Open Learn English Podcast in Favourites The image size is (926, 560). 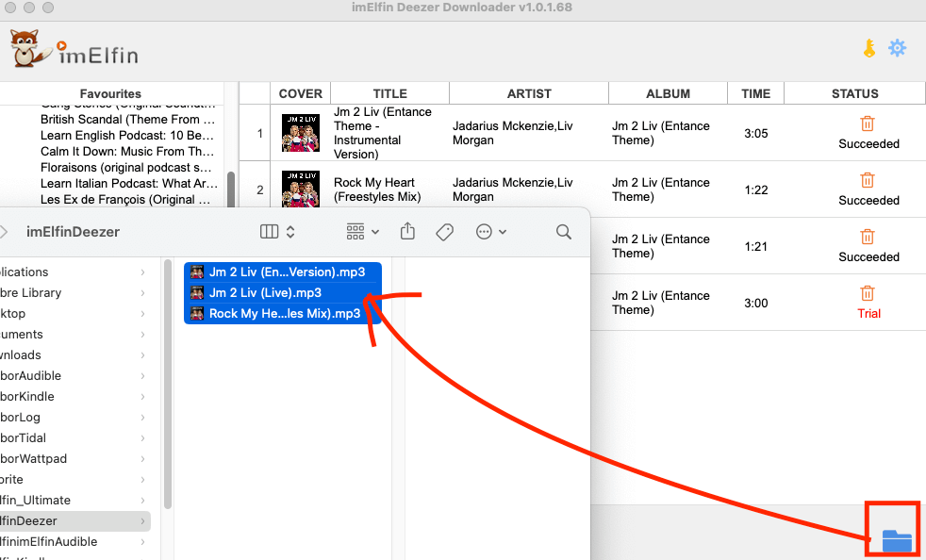click(127, 135)
